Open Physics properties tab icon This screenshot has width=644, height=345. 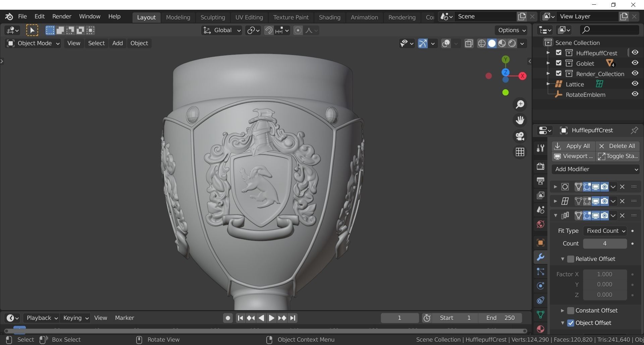(x=540, y=286)
